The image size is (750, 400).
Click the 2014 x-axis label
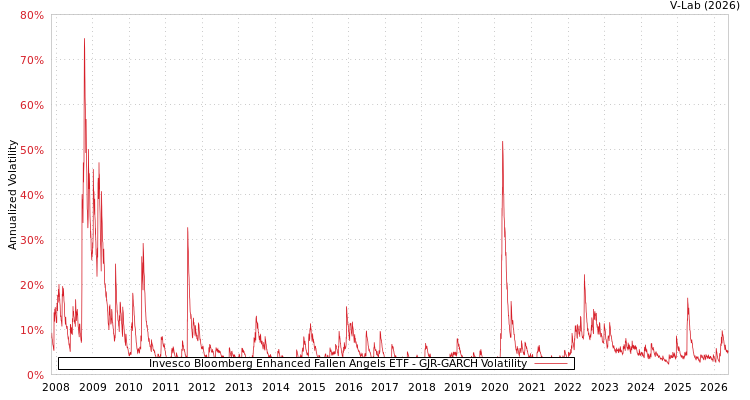click(276, 387)
